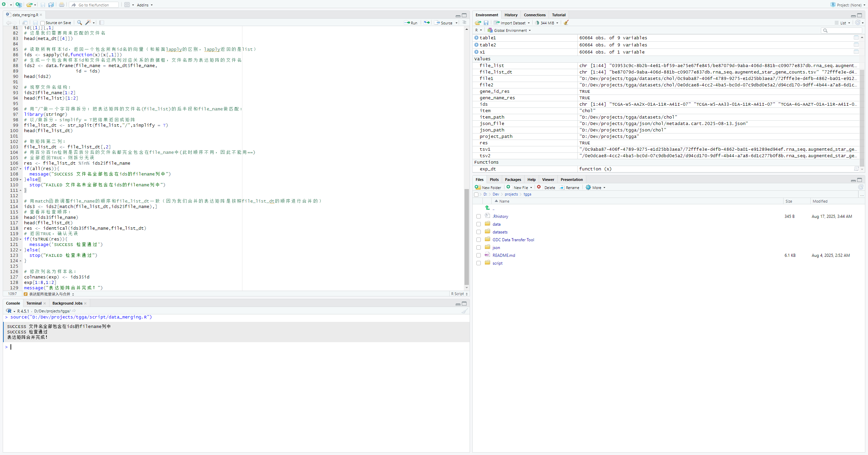868x455 pixels.
Task: Click the Find/Replace magnifier icon in editor
Action: pyautogui.click(x=79, y=23)
